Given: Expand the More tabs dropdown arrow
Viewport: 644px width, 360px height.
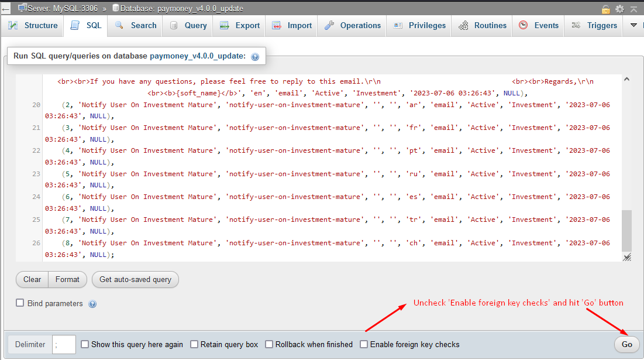Looking at the screenshot, I should [x=633, y=26].
